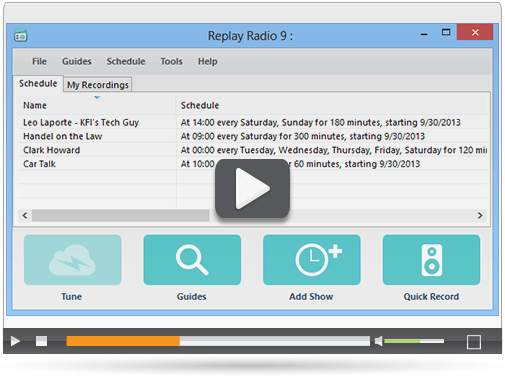Image resolution: width=505 pixels, height=377 pixels.
Task: Click the Guides label under the magnifier
Action: (x=191, y=296)
